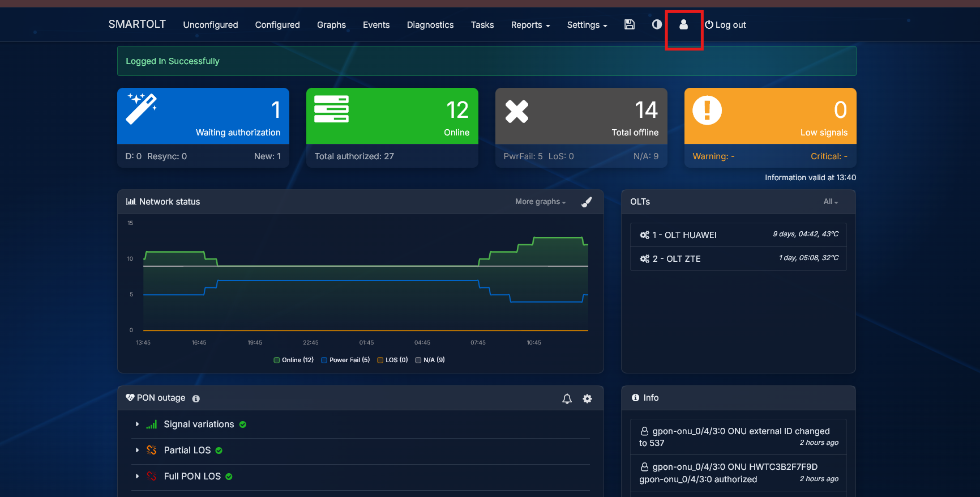Click the "Logged In Successfully" alert banner
The height and width of the screenshot is (497, 980).
pyautogui.click(x=487, y=61)
